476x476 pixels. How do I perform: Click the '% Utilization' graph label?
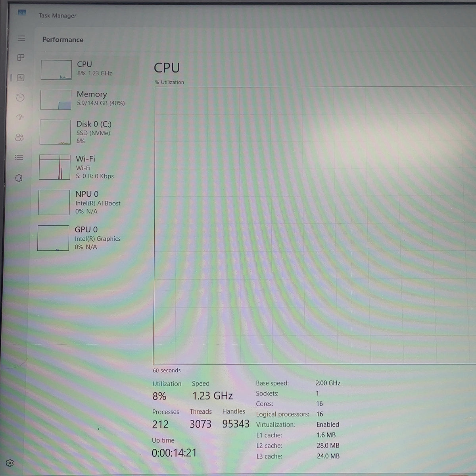tap(169, 82)
